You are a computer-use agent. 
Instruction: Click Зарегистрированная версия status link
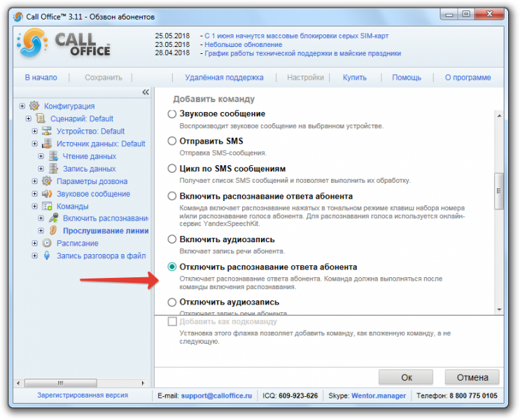pyautogui.click(x=83, y=395)
